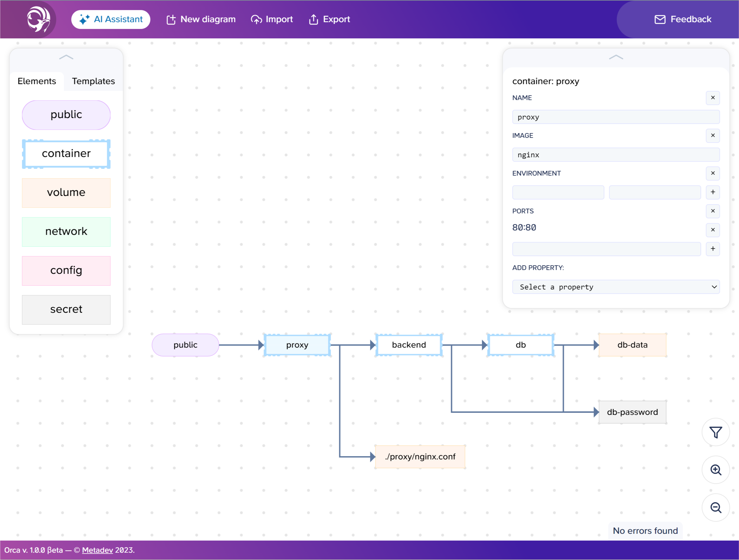Screen dimensions: 739x560
Task: Click the collapse panel chevron at top
Action: pyautogui.click(x=66, y=57)
